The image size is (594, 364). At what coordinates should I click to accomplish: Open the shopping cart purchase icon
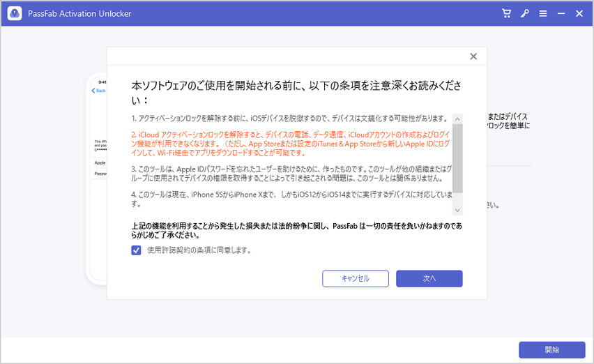pos(507,14)
